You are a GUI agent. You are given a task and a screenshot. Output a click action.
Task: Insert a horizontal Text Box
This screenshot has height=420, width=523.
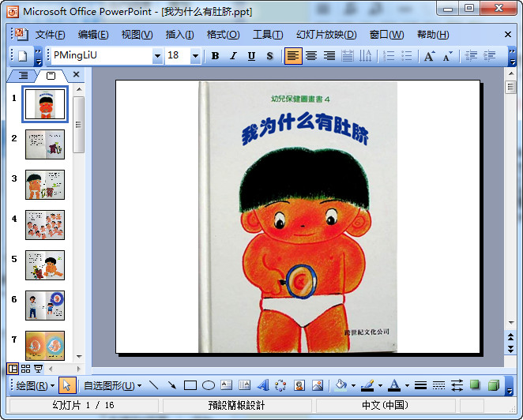tap(227, 386)
